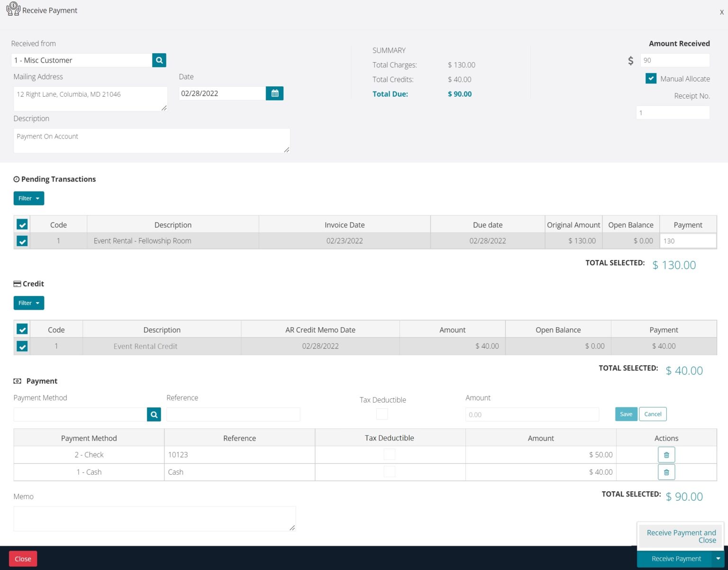
Task: Open the Payment Method search lookup
Action: coord(154,414)
